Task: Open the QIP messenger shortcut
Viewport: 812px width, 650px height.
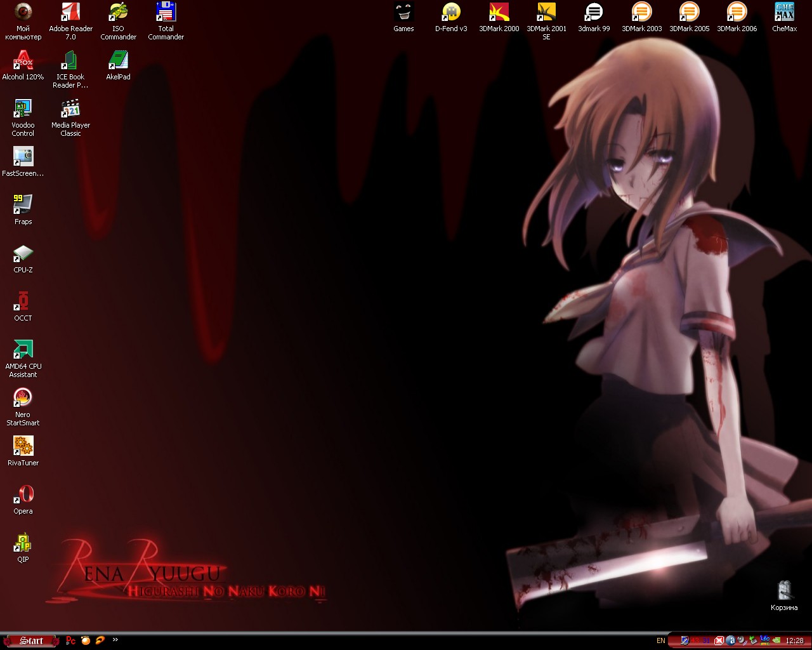Action: point(23,548)
